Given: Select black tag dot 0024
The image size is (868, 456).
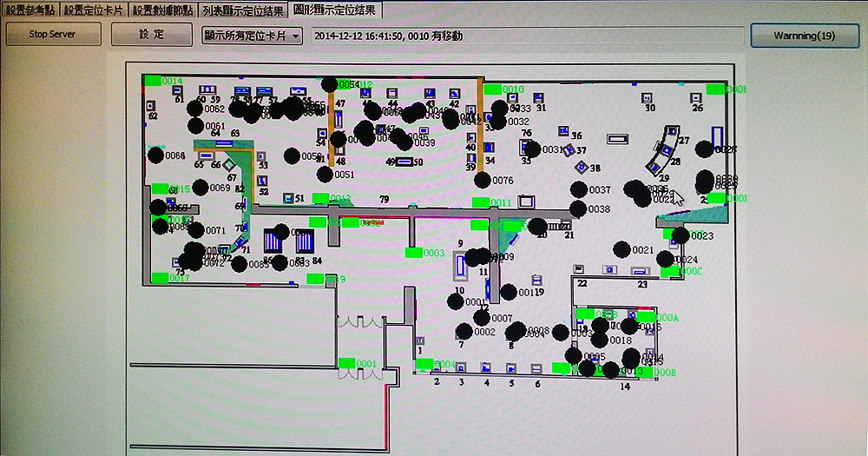Looking at the screenshot, I should tap(666, 260).
